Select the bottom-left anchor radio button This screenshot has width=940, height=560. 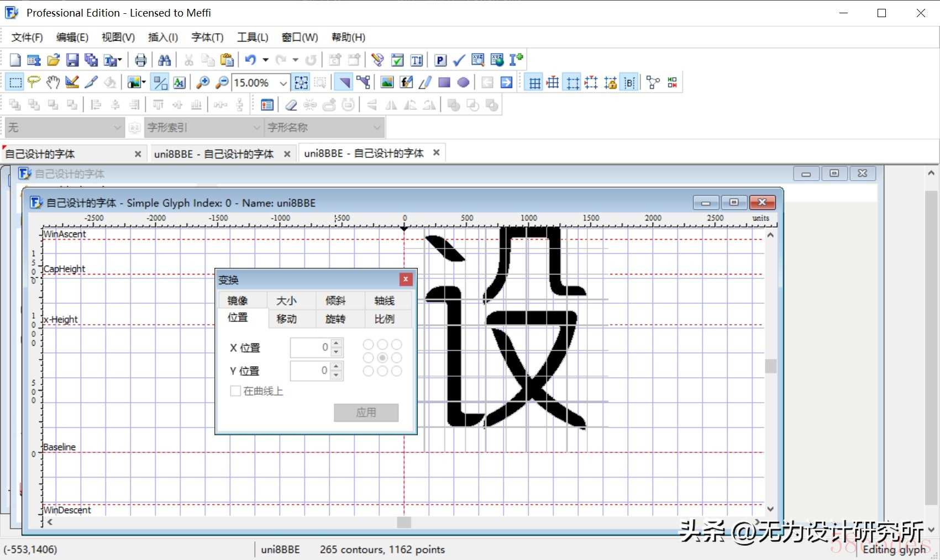pyautogui.click(x=368, y=371)
